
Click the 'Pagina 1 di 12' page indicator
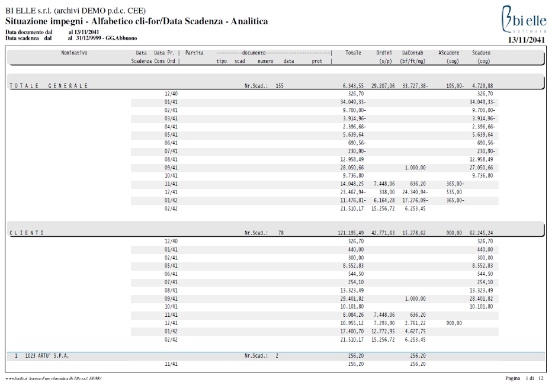524,378
